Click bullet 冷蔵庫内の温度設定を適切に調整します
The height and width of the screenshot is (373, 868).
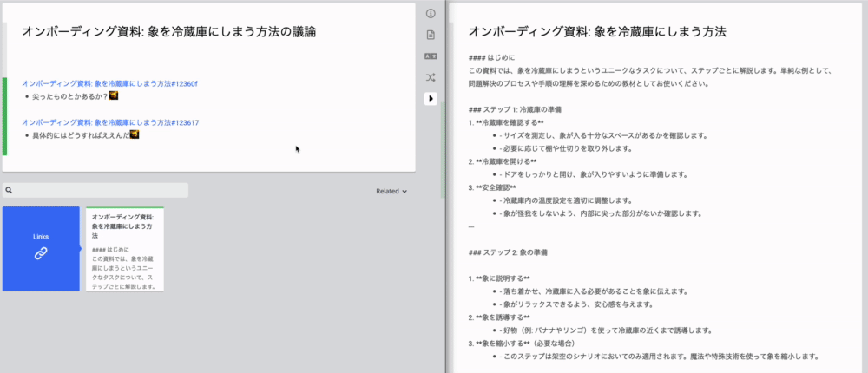pyautogui.click(x=565, y=200)
